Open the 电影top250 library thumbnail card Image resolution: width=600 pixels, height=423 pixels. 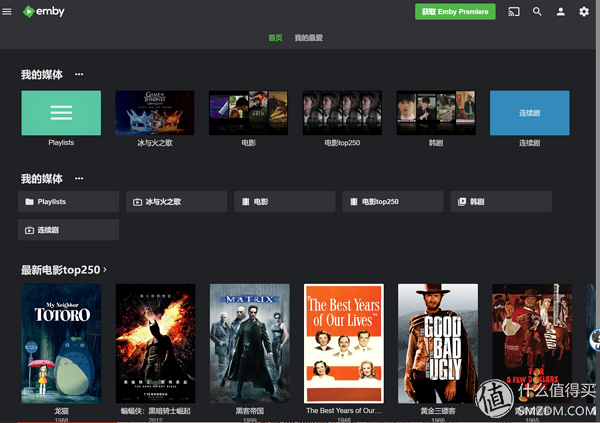click(342, 113)
